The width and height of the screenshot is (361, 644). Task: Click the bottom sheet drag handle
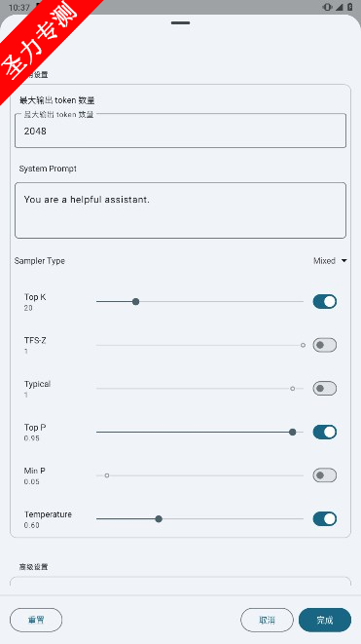pyautogui.click(x=181, y=23)
